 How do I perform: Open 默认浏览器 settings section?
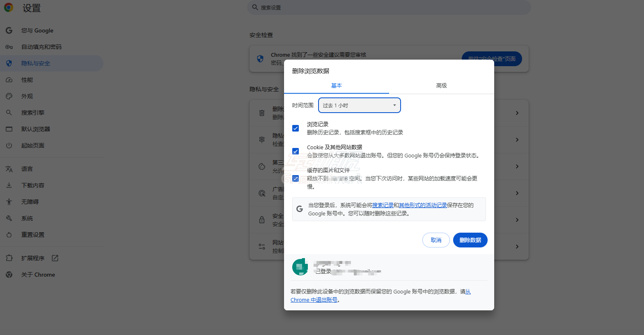tap(52, 129)
